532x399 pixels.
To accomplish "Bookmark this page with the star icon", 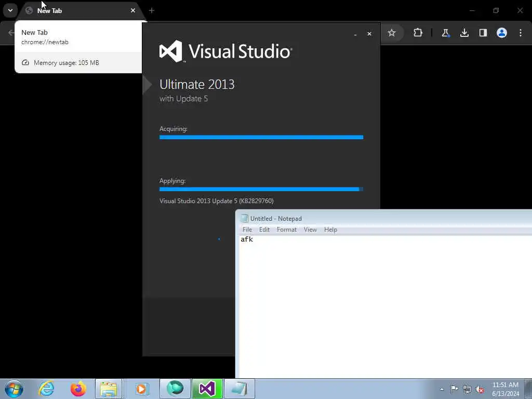I will 392,33.
